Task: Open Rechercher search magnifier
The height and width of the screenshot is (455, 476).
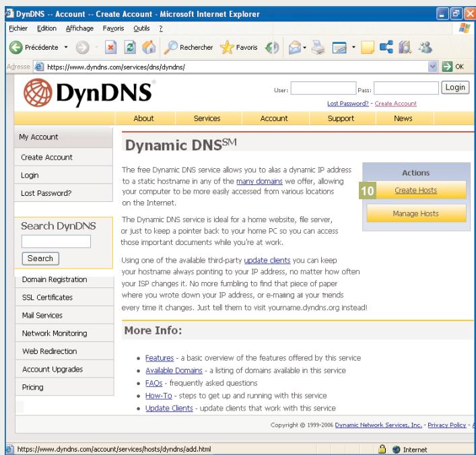Action: [170, 47]
